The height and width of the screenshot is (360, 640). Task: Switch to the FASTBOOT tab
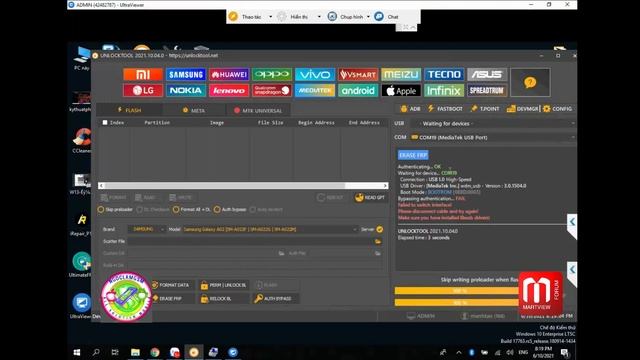pyautogui.click(x=445, y=109)
